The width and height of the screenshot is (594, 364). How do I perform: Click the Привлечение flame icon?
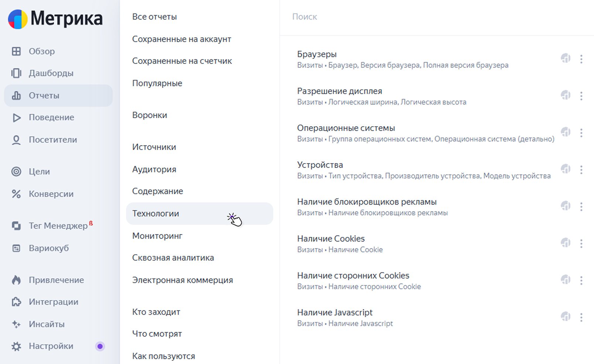[x=16, y=280]
